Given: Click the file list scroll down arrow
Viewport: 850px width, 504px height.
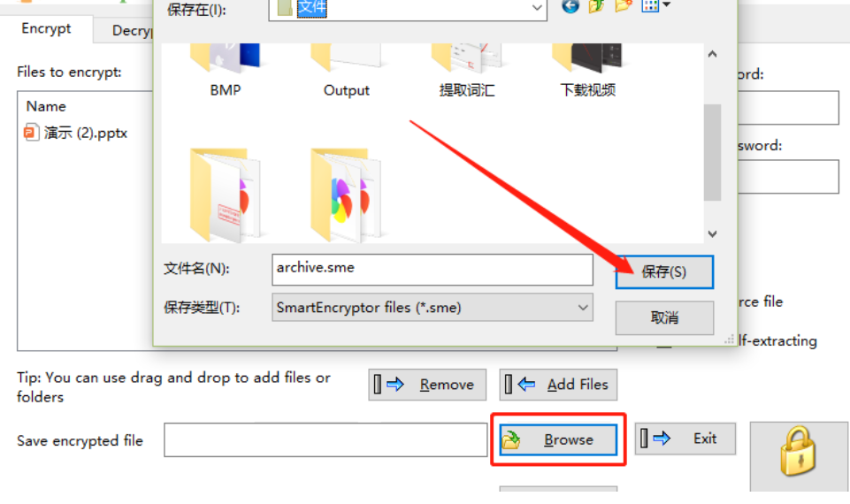Looking at the screenshot, I should click(712, 233).
